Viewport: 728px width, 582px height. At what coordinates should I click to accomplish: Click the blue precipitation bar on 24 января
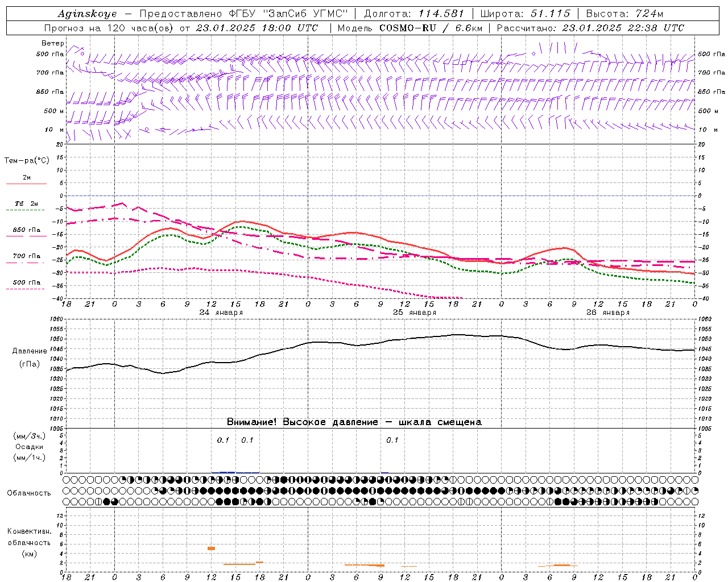pyautogui.click(x=227, y=472)
